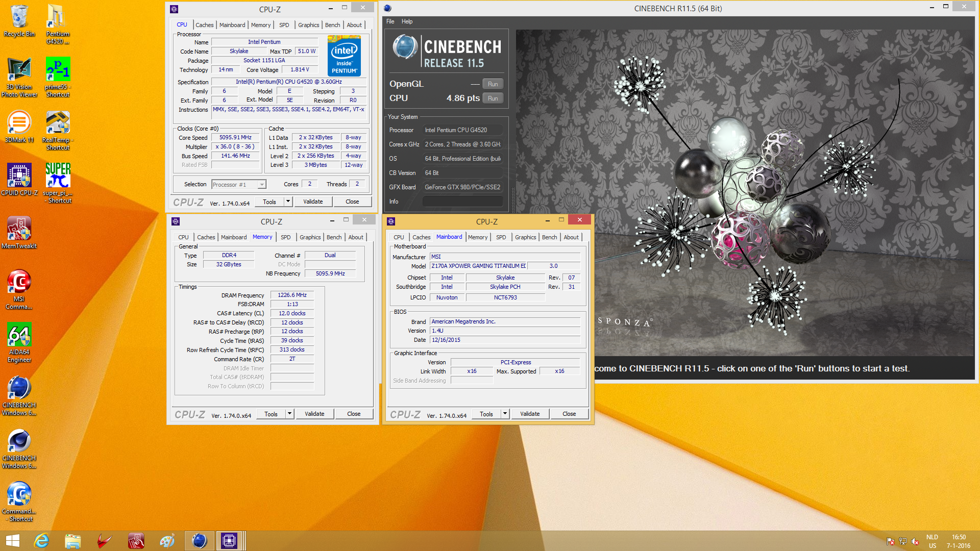The image size is (980, 551).
Task: Click the Cinebench sphere logo
Action: coord(406,47)
